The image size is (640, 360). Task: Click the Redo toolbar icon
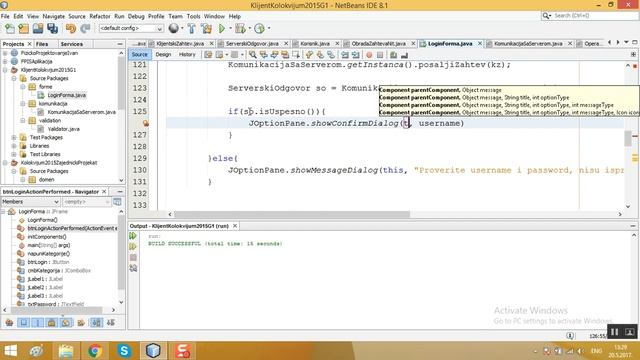coord(85,29)
